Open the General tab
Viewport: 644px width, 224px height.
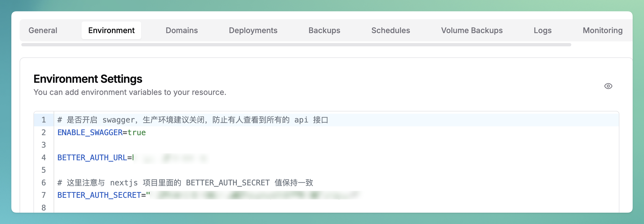(43, 30)
